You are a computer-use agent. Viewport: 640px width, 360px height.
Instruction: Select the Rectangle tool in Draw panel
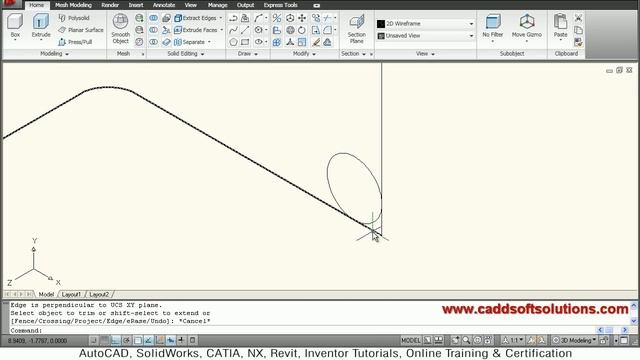(245, 42)
